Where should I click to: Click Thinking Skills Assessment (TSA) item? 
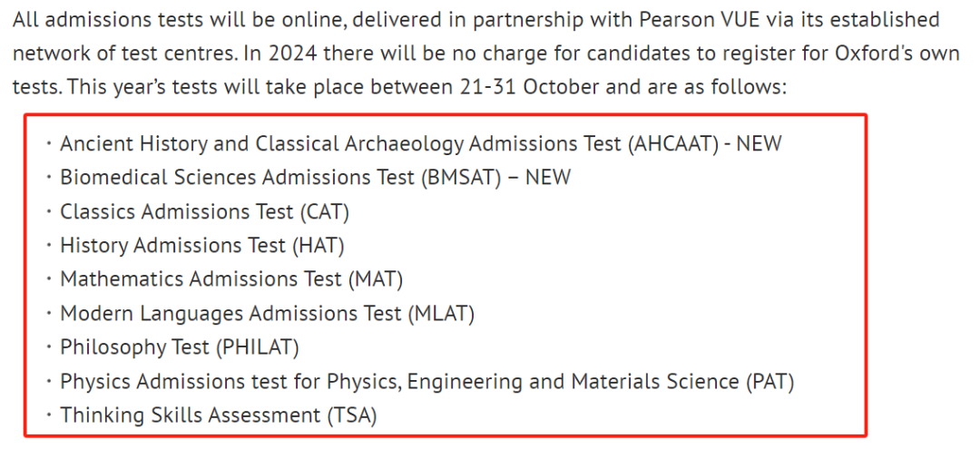(x=218, y=415)
